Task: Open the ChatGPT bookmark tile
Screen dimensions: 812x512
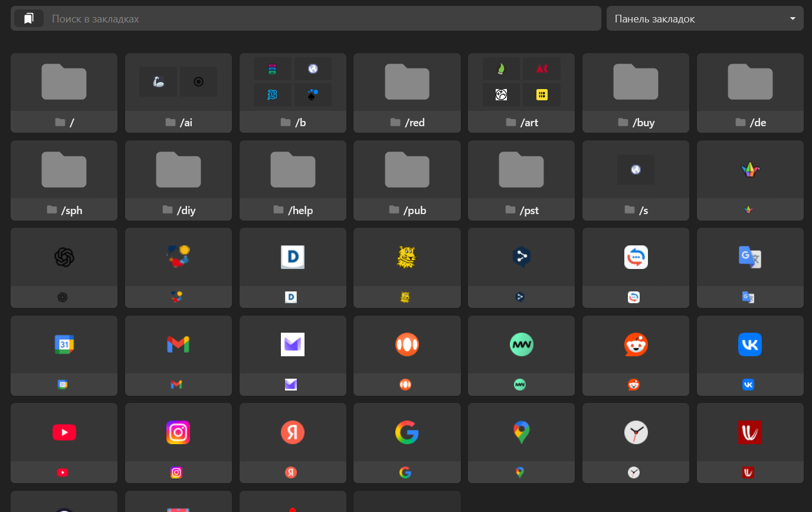Action: pyautogui.click(x=64, y=257)
